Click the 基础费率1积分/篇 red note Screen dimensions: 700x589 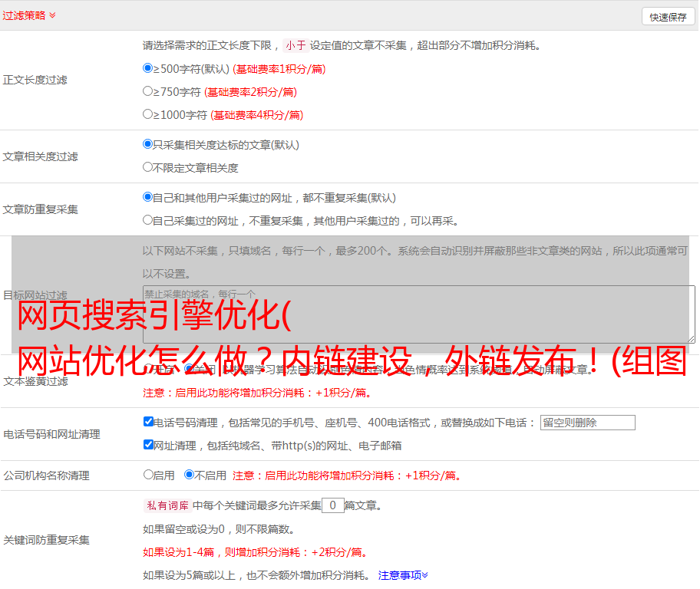click(x=279, y=69)
